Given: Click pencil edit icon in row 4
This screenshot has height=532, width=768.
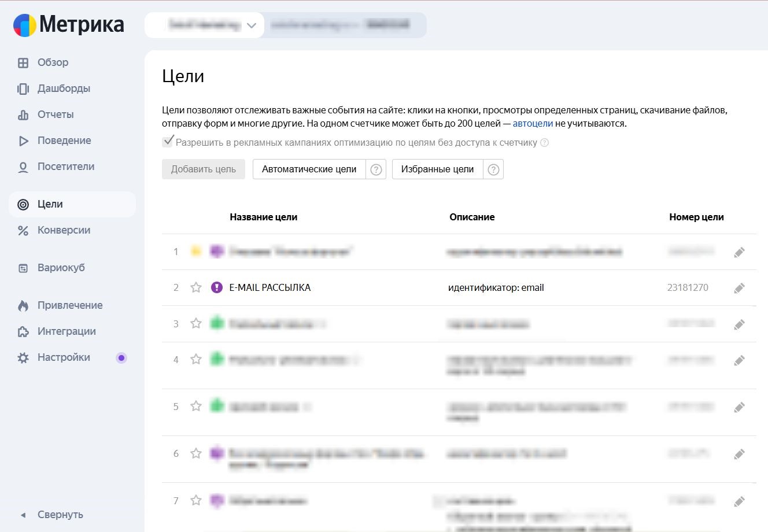Looking at the screenshot, I should [x=739, y=360].
